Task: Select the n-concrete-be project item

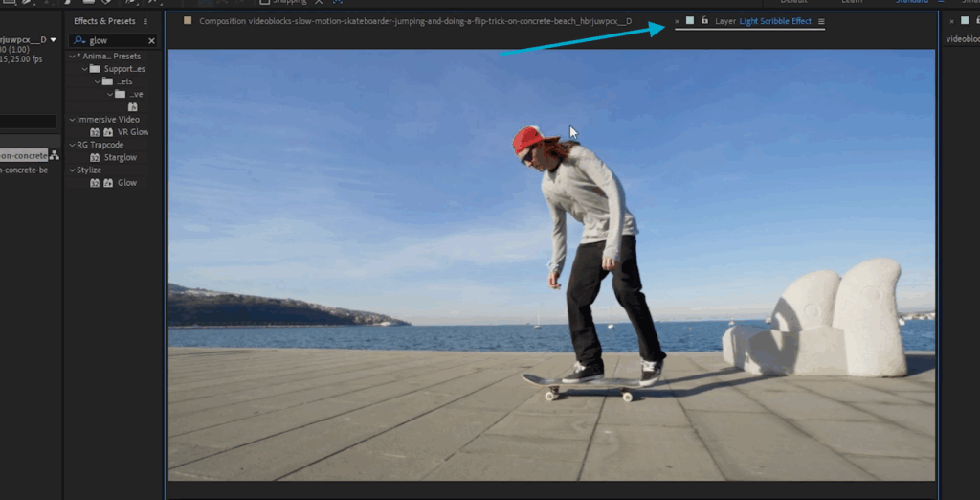Action: click(24, 170)
